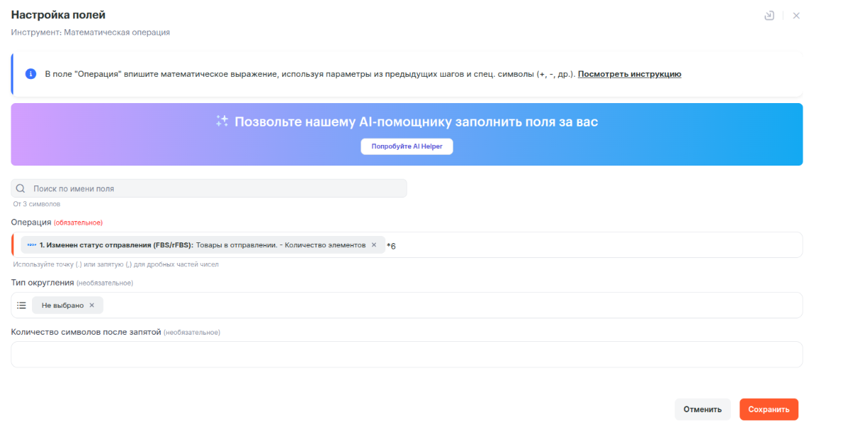
Task: Focus the Поиск по имени поля search field
Action: (x=213, y=188)
